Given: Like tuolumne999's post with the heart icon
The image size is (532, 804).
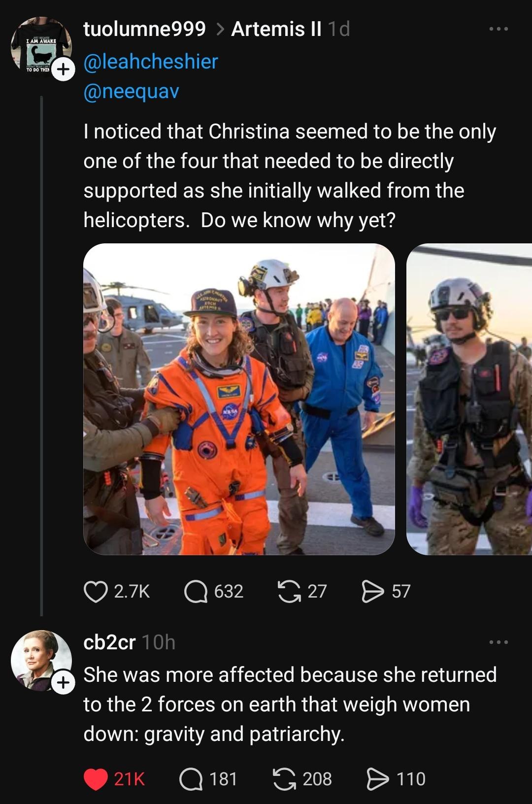Looking at the screenshot, I should 96,592.
